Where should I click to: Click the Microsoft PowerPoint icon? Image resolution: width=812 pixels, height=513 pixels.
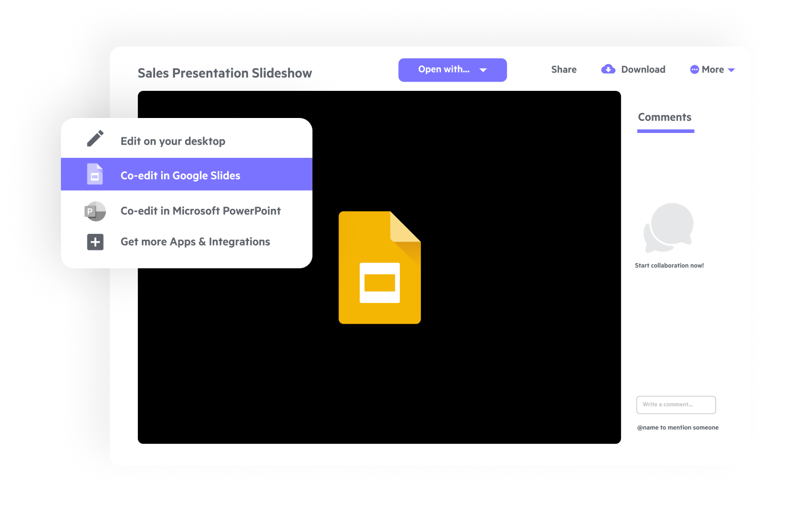(95, 211)
